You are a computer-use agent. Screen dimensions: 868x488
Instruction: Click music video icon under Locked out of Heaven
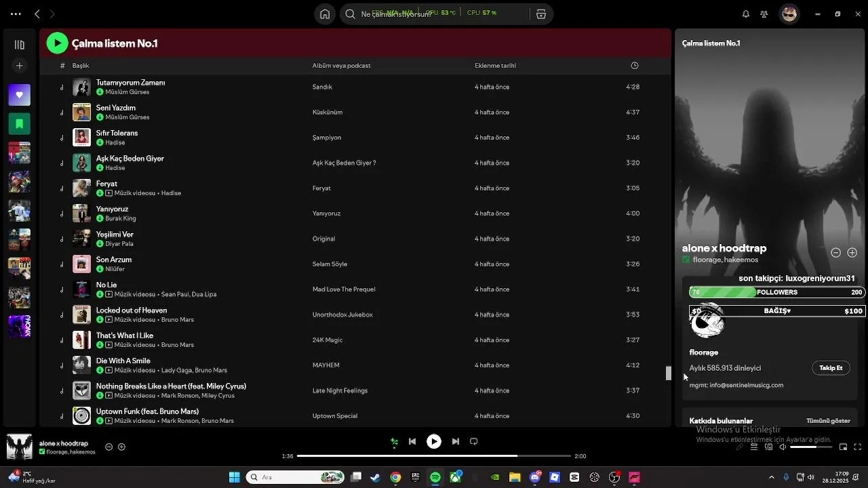click(108, 320)
